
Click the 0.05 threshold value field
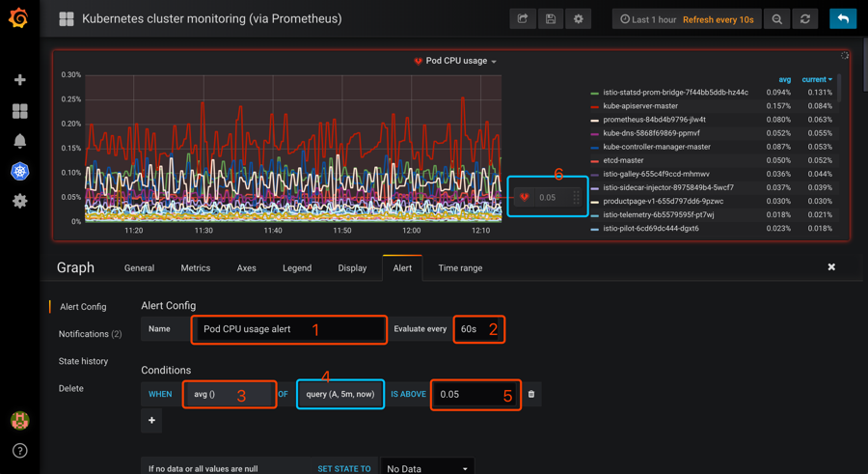[475, 394]
